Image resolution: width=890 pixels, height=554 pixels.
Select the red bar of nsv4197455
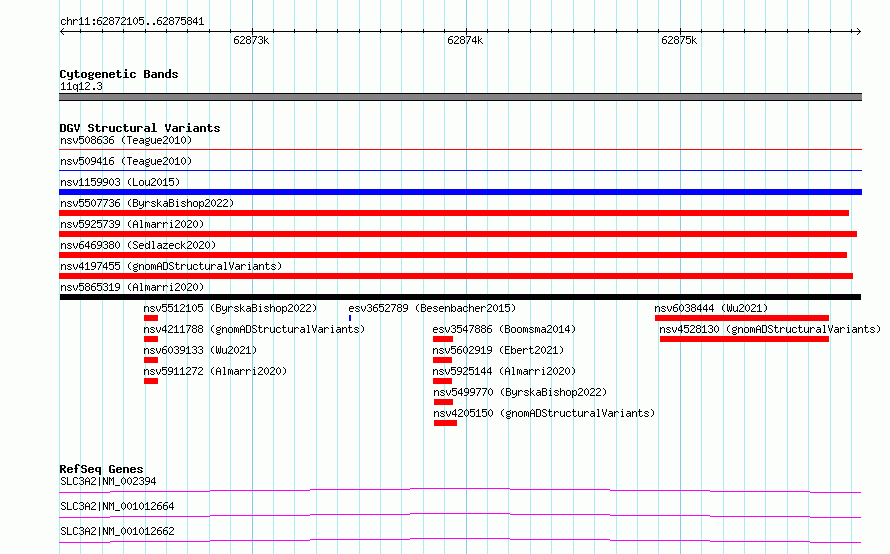click(x=456, y=276)
